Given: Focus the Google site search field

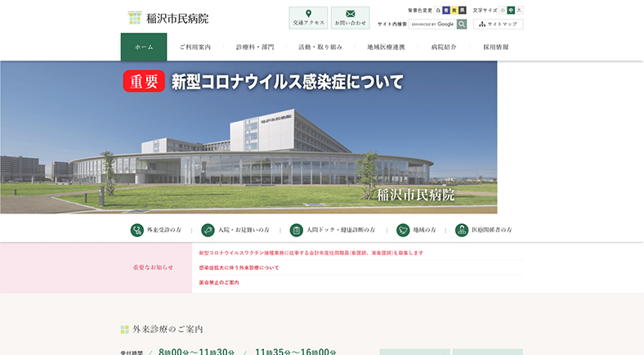Looking at the screenshot, I should tap(433, 25).
